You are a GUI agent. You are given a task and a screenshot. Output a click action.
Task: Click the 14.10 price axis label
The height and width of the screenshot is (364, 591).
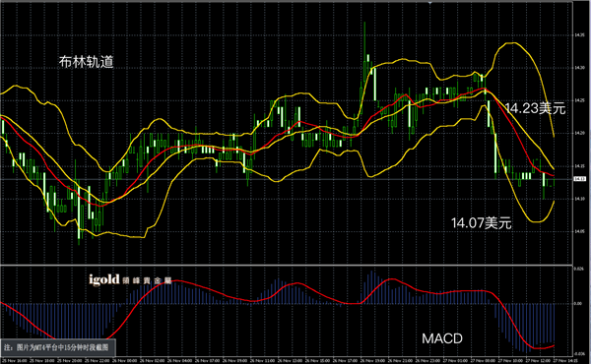click(579, 199)
